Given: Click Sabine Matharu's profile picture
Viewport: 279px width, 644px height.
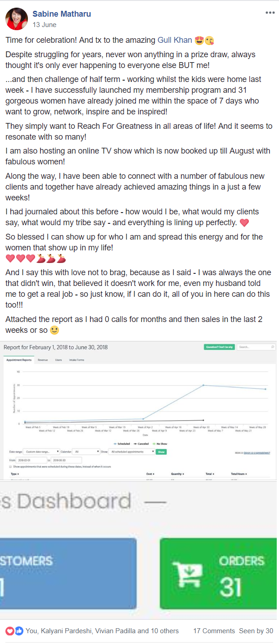Looking at the screenshot, I should tap(17, 19).
